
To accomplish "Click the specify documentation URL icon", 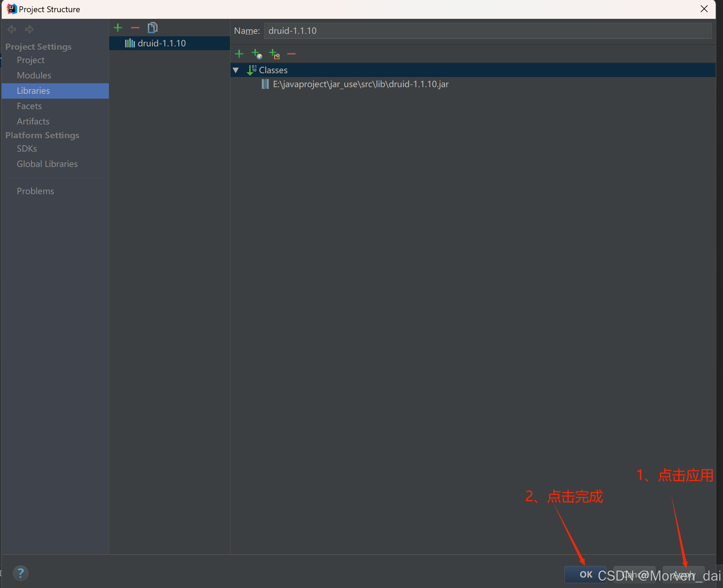I will click(257, 54).
